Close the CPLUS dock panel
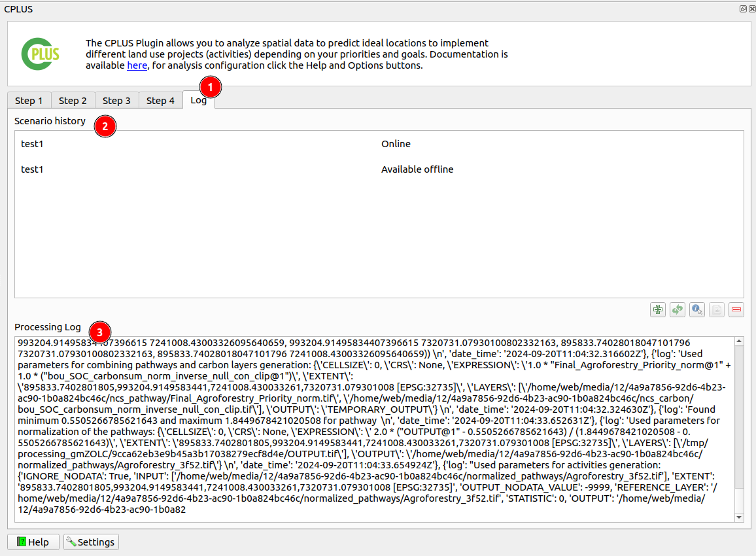756x556 pixels. click(751, 9)
